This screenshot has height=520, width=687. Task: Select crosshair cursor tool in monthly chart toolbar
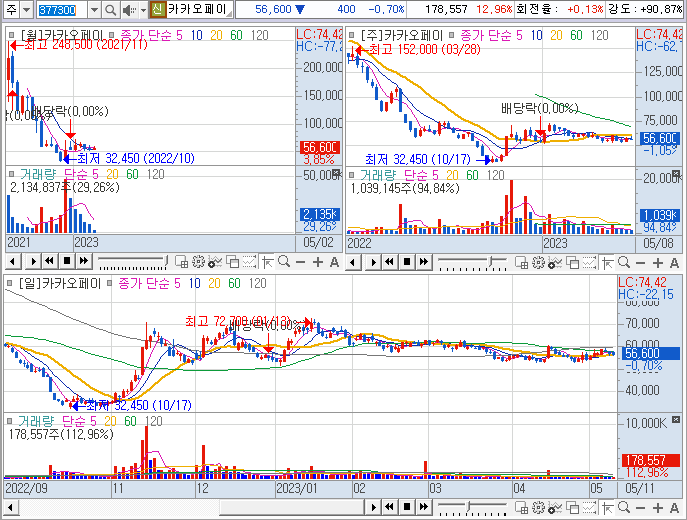pyautogui.click(x=268, y=262)
